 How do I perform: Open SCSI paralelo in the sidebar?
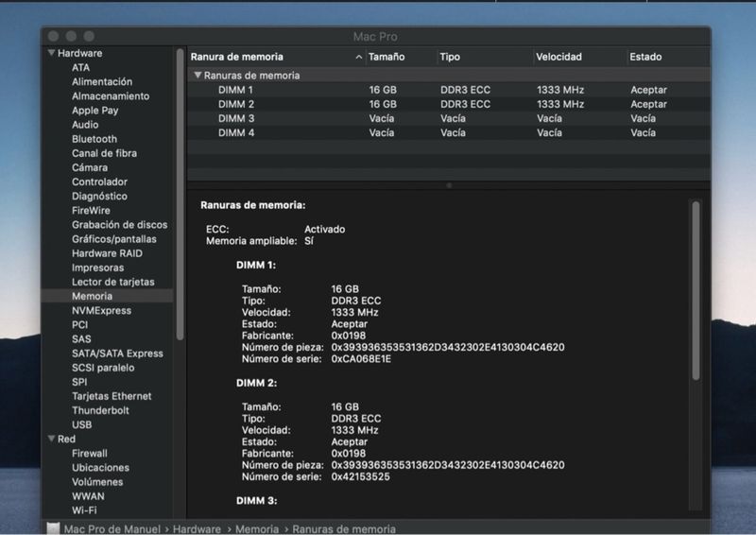point(103,368)
